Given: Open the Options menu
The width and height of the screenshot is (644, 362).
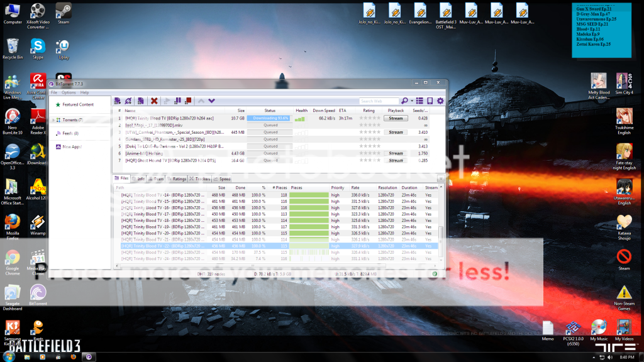Looking at the screenshot, I should click(69, 92).
